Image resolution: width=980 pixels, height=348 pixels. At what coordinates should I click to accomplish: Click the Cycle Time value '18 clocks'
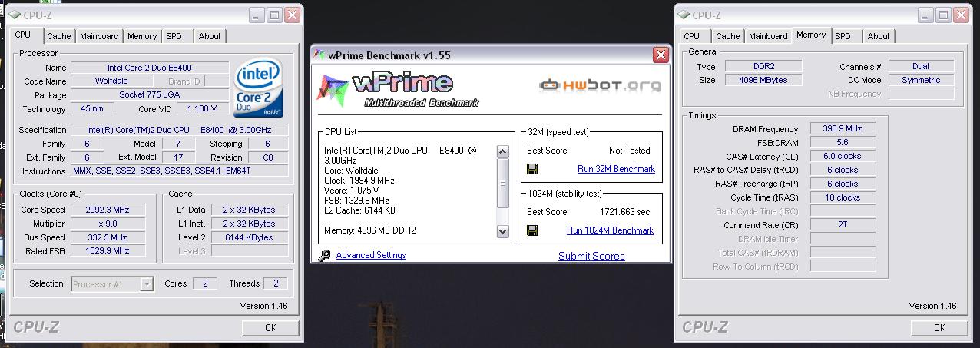tap(843, 197)
